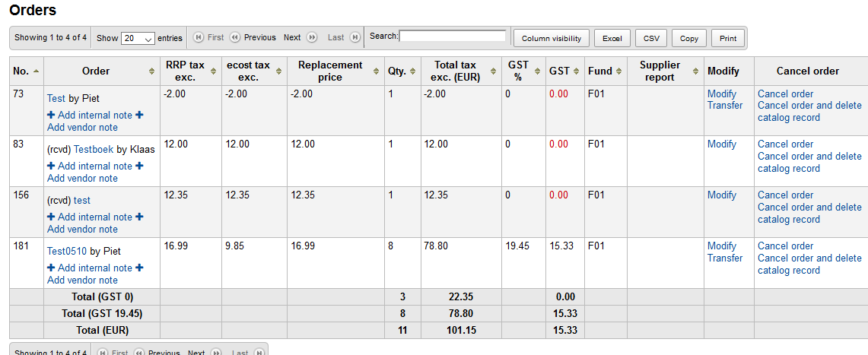This screenshot has height=355, width=868.
Task: Click the Qty. column sort icon
Action: pos(413,71)
